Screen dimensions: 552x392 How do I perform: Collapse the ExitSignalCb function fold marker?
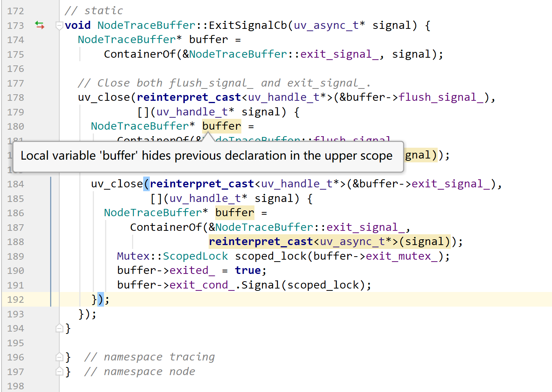point(59,26)
